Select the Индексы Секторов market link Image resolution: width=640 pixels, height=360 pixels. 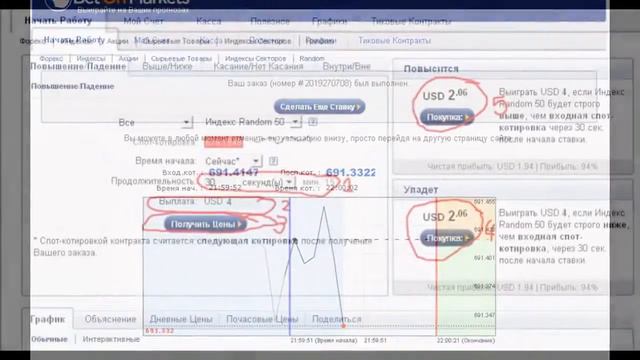[x=256, y=59]
